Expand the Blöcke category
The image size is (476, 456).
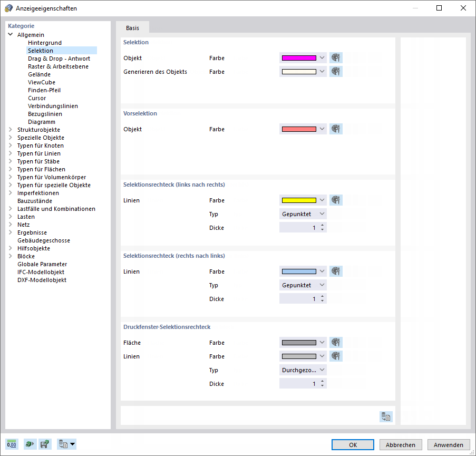tap(11, 256)
